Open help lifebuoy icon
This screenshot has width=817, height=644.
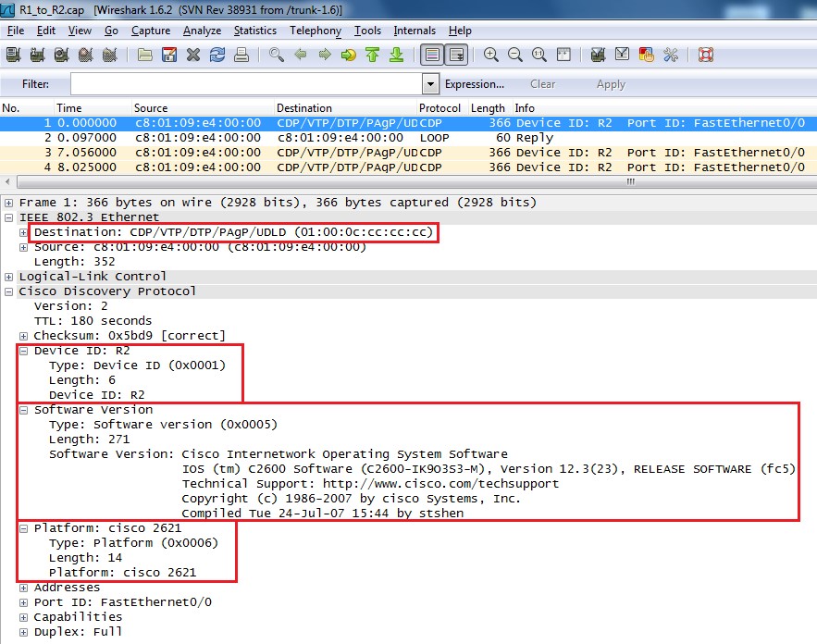(x=706, y=55)
